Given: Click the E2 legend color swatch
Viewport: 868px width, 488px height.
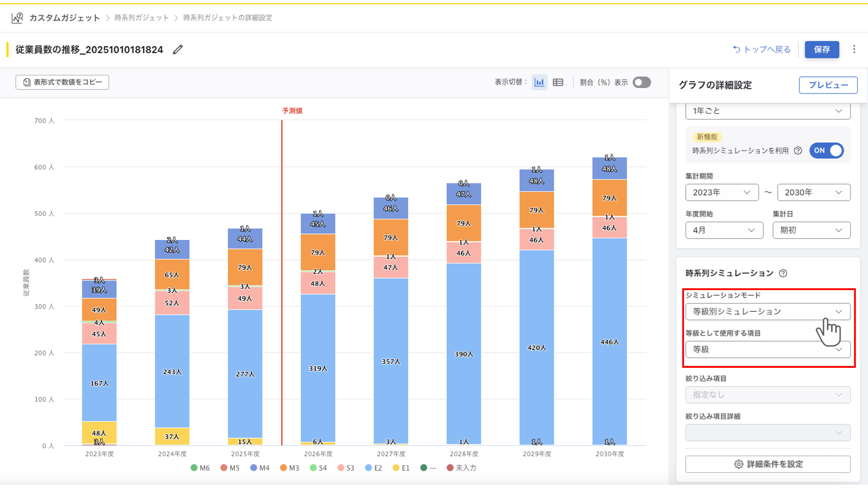Looking at the screenshot, I should (x=368, y=468).
